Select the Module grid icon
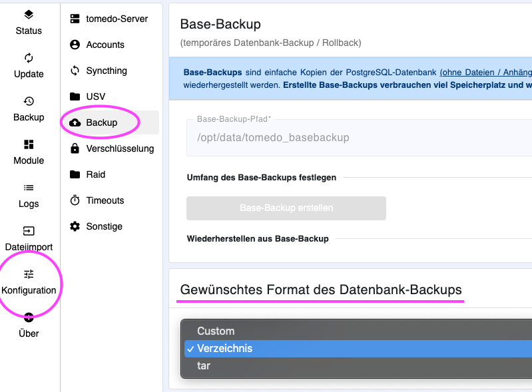532x392 pixels. tap(29, 144)
